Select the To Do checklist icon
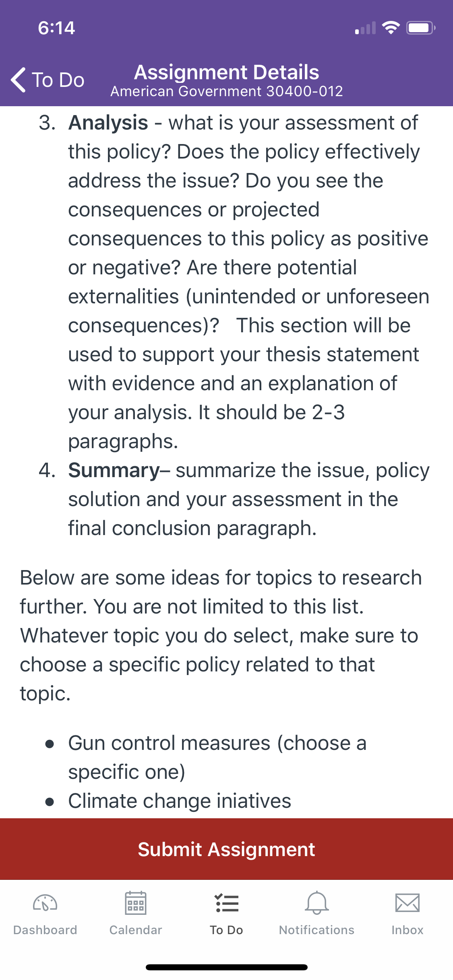The image size is (453, 980). 226,903
